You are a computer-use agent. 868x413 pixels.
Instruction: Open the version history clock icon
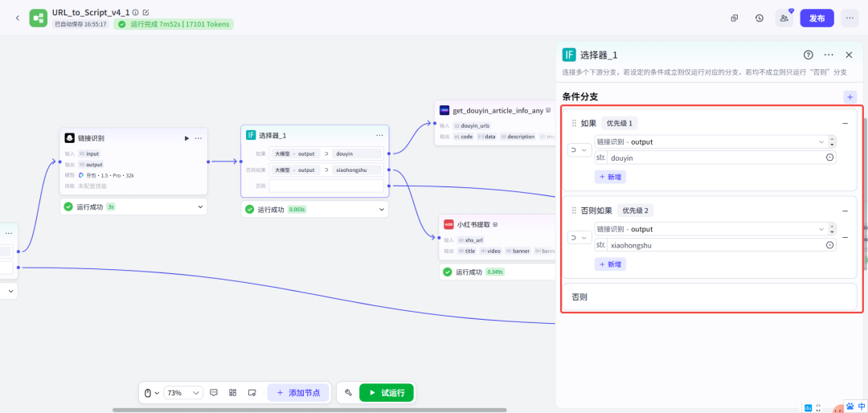[x=759, y=18]
